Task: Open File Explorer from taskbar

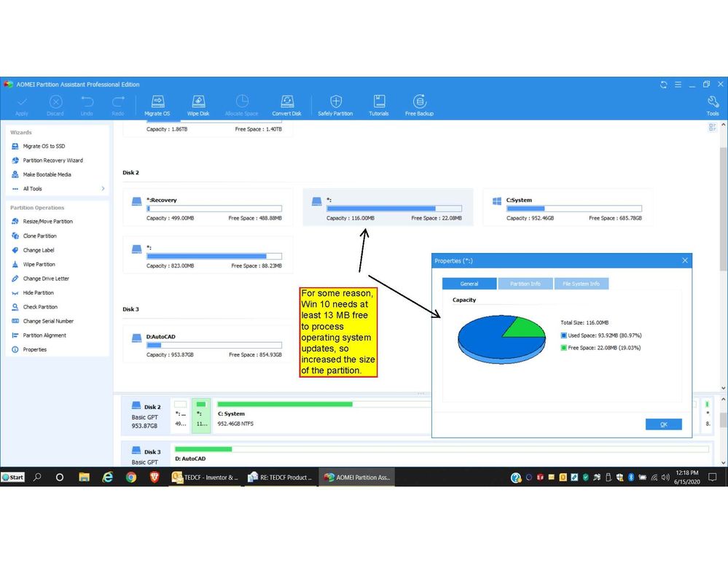Action: coord(84,477)
